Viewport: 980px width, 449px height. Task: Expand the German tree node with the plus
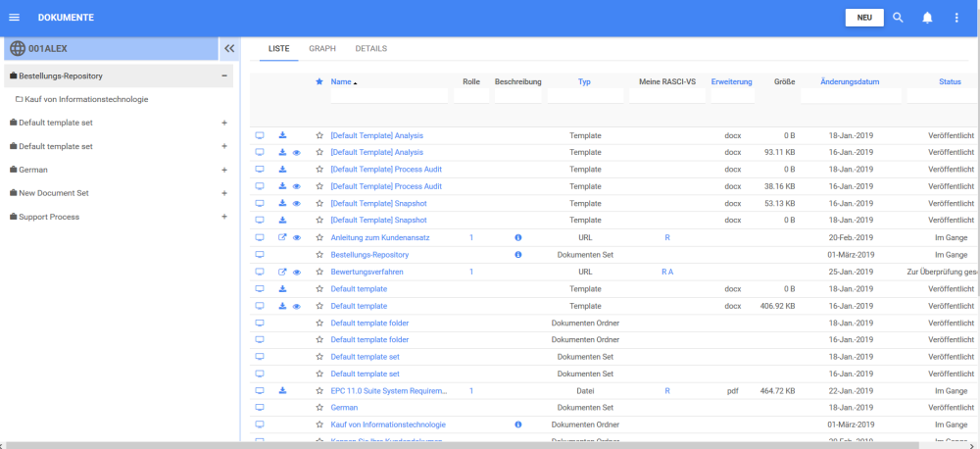(223, 170)
